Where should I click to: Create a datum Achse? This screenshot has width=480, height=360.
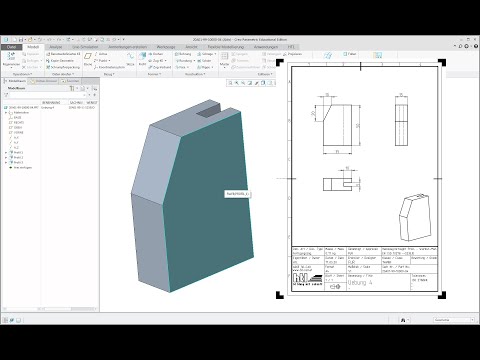tap(101, 54)
